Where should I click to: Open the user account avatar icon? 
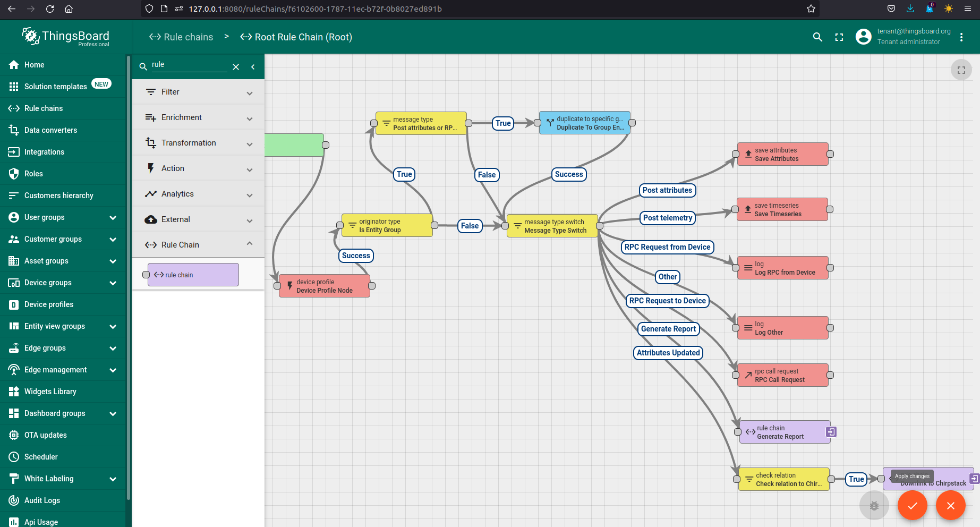coord(864,37)
